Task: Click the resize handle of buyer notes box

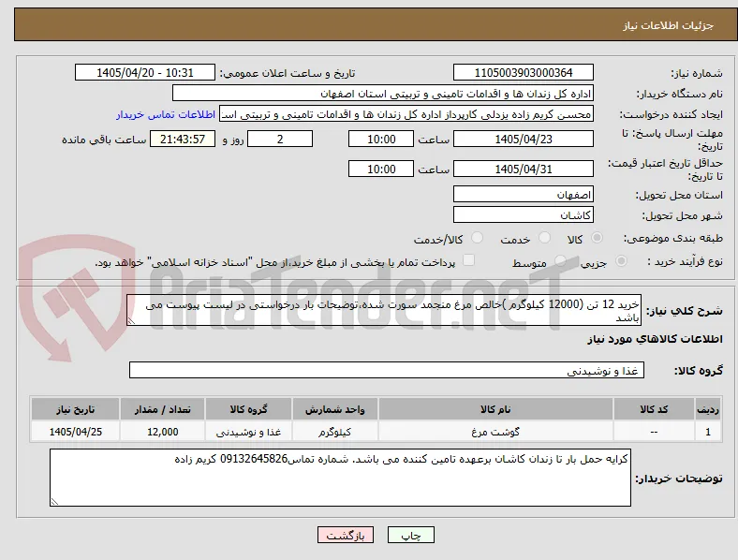Action: pyautogui.click(x=54, y=502)
